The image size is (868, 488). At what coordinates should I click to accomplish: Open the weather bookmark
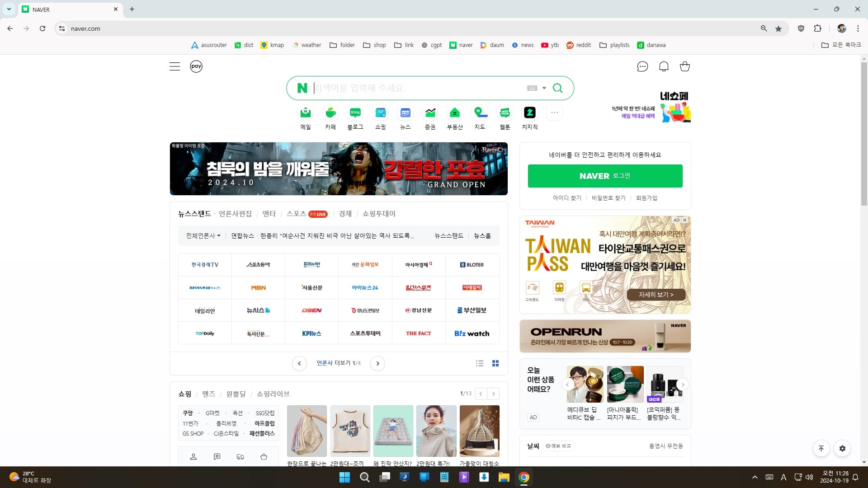click(307, 45)
